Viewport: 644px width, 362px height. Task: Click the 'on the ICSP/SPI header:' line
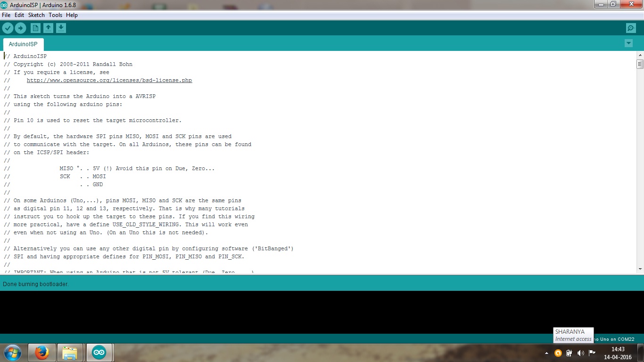(x=47, y=152)
